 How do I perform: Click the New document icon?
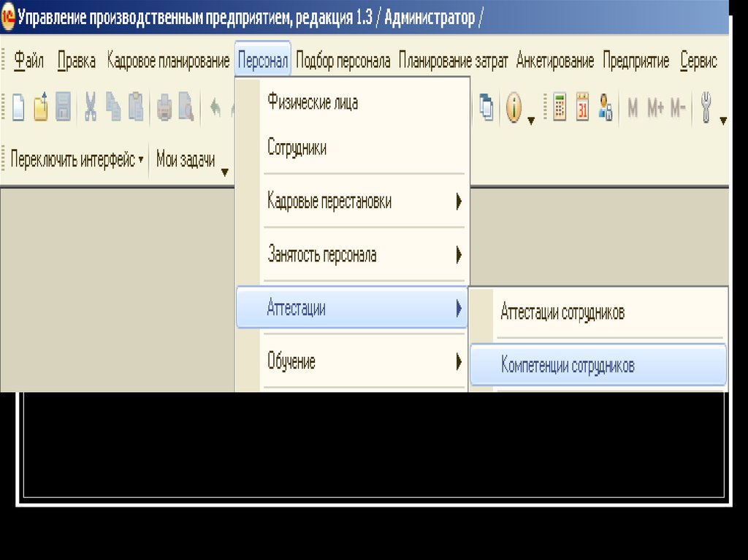(18, 107)
